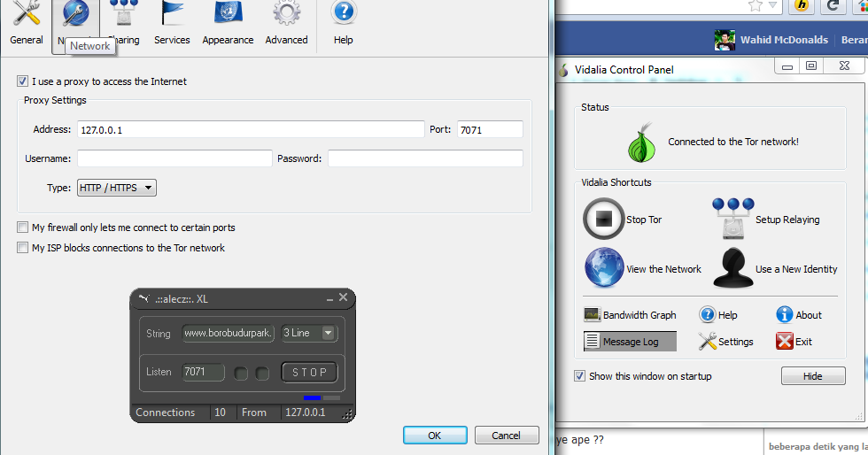Maximize the Vidalia Control Panel window
This screenshot has height=455, width=868.
(811, 66)
